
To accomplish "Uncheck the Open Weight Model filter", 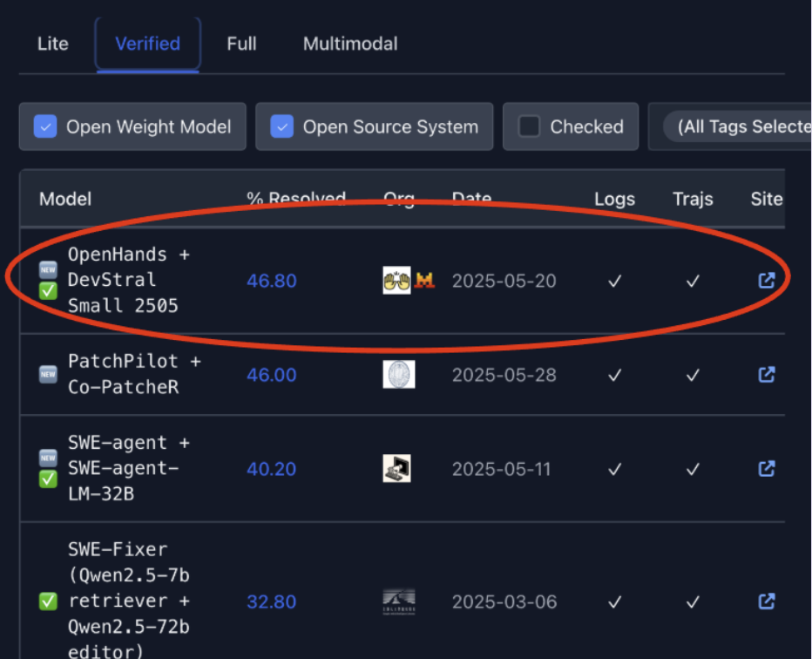I will [x=45, y=127].
